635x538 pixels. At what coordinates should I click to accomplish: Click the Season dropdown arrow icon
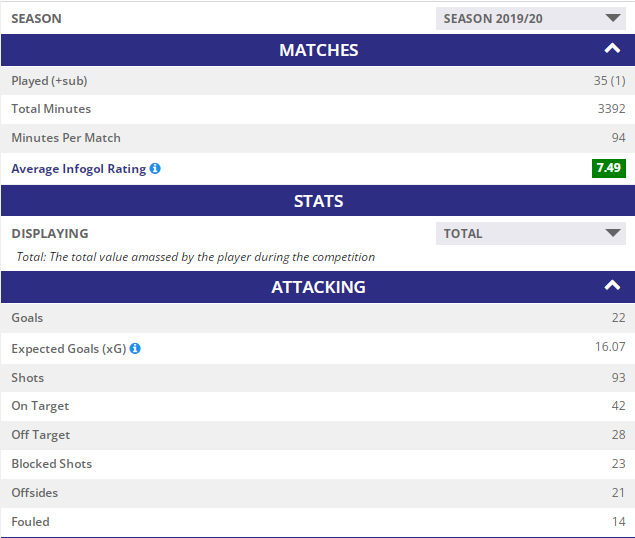tap(613, 18)
